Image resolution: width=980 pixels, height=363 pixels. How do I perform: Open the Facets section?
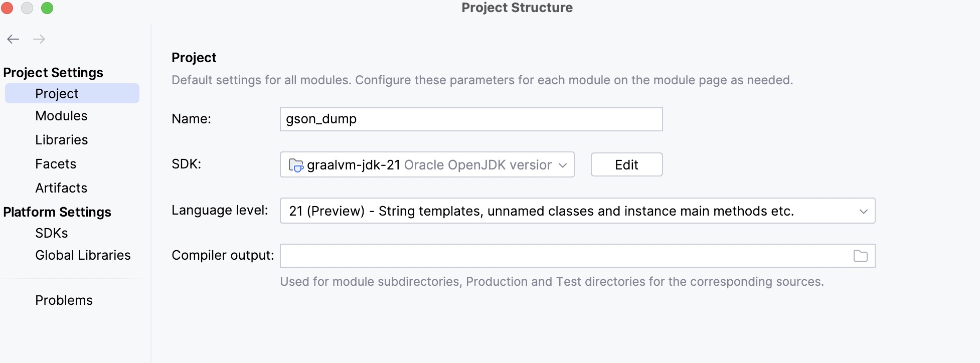56,164
